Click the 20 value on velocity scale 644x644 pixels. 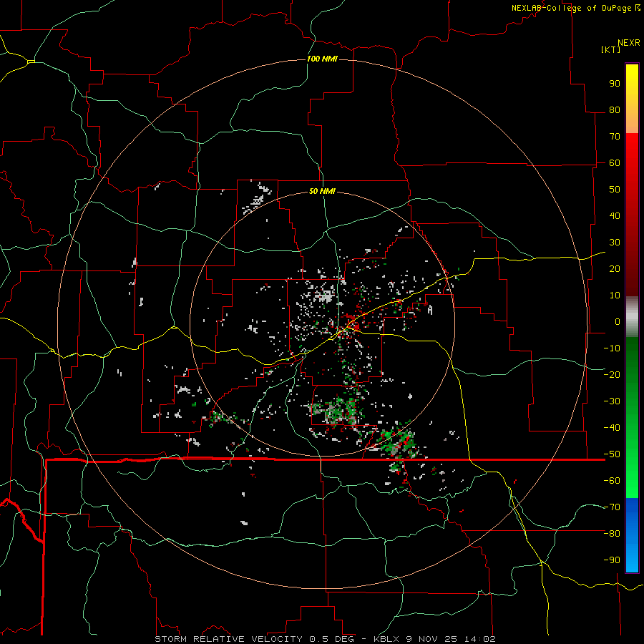[x=615, y=268]
